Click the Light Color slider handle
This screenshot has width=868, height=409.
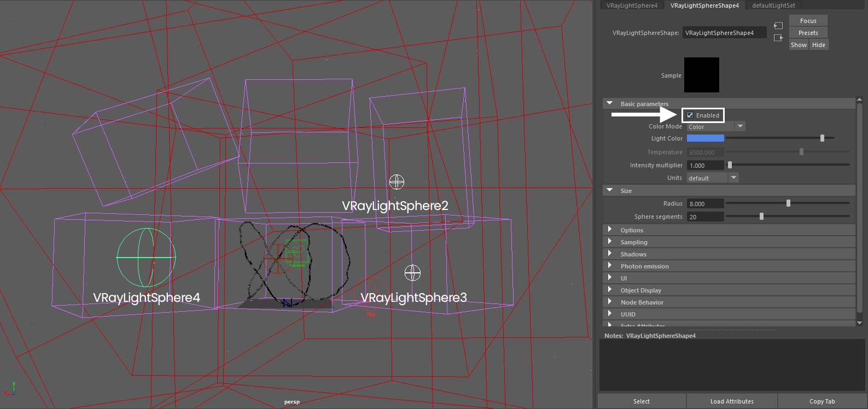[x=822, y=138]
